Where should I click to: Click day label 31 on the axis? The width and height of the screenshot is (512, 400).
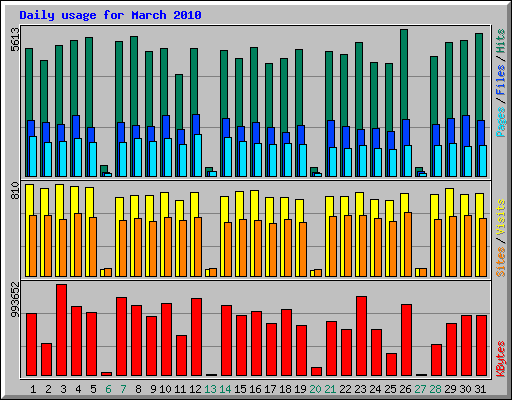pyautogui.click(x=480, y=389)
